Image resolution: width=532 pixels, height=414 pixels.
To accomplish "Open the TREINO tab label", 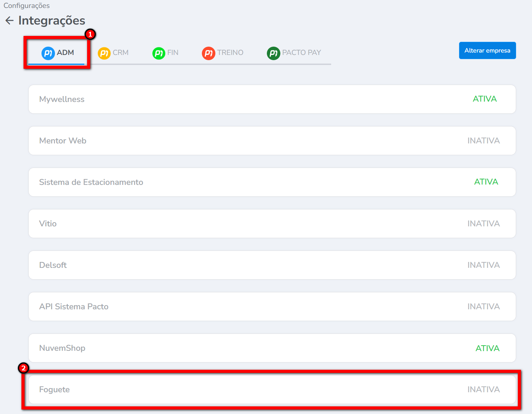I will [x=230, y=53].
